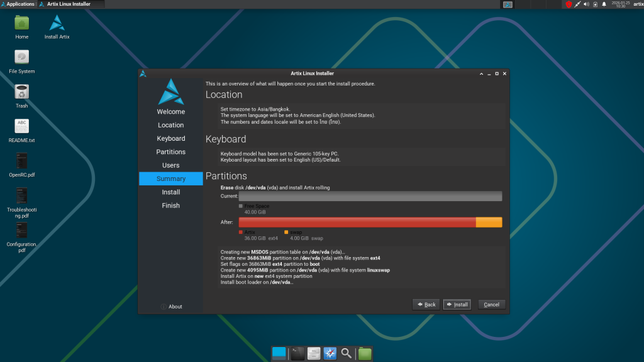Switch to the Users step in the installer

(x=170, y=165)
